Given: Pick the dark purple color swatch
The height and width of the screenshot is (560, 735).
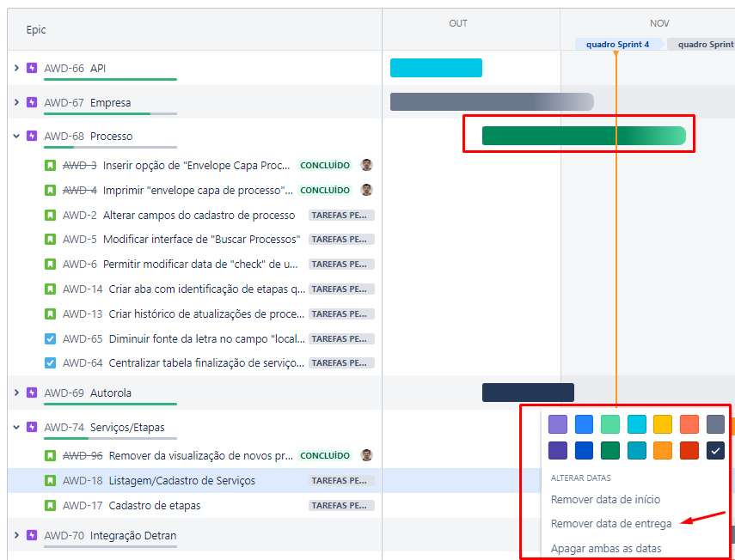Looking at the screenshot, I should coord(558,450).
